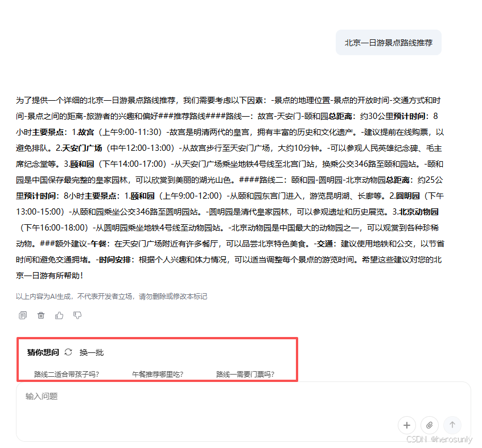
Task: Copy the AI response using the copy icon
Action: 23,315
